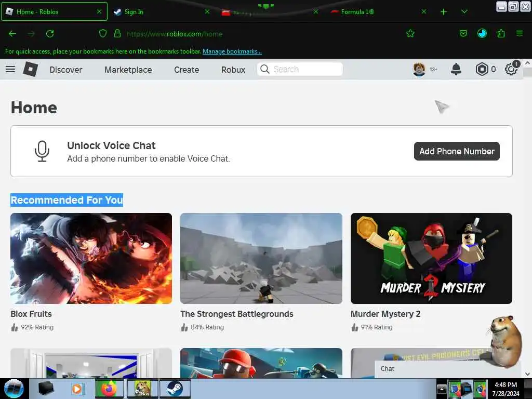Close the Home - Roblox tab

coord(99,11)
